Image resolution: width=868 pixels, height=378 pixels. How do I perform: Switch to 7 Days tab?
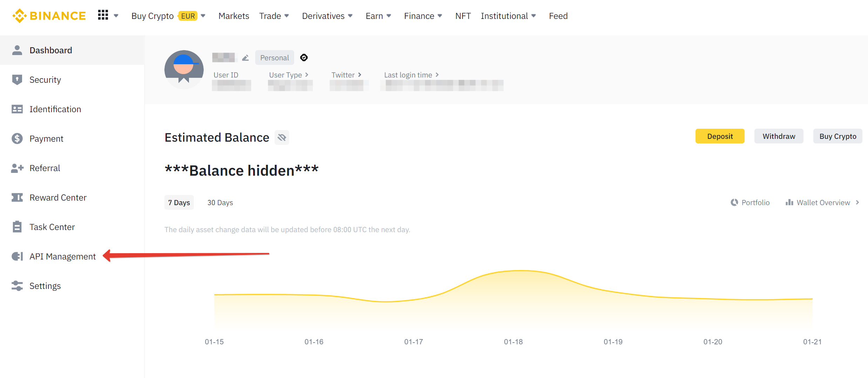coord(179,202)
